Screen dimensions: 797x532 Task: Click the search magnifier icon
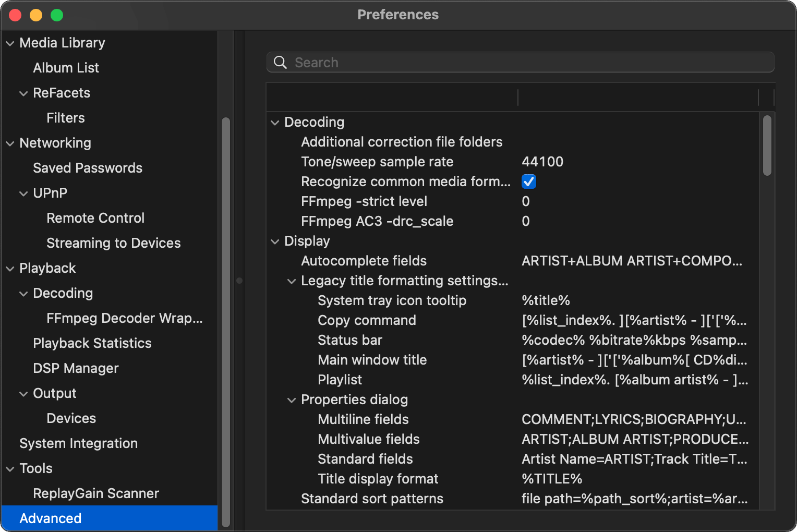(x=280, y=63)
